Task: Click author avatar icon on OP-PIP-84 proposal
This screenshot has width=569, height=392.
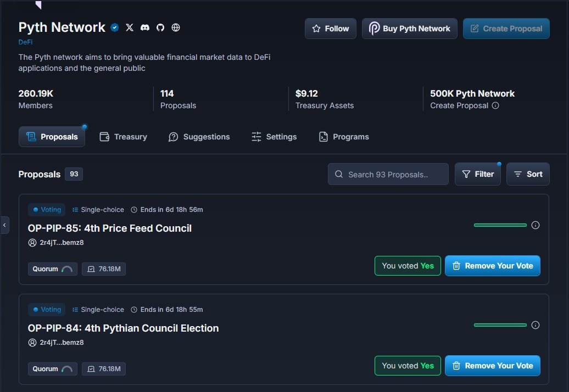Action: click(32, 343)
